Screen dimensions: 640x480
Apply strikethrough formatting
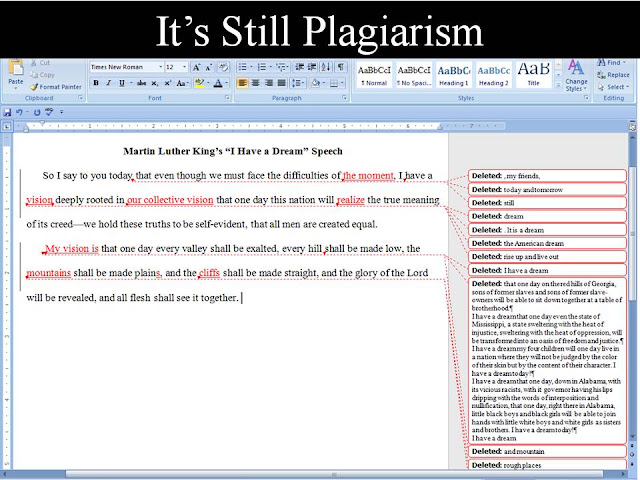(x=142, y=83)
